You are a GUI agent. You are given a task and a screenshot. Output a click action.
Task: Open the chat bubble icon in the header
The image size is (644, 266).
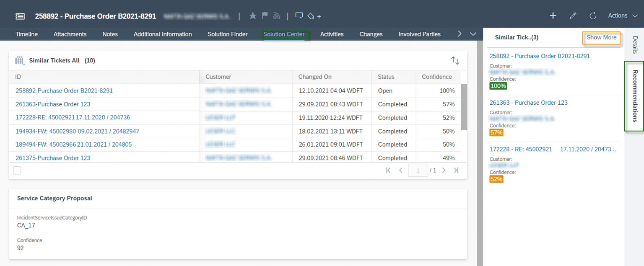(x=299, y=15)
